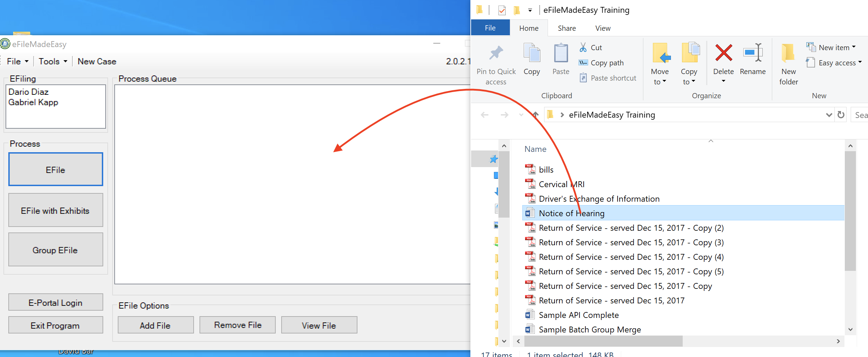This screenshot has height=357, width=868.
Task: Click the Remove File button
Action: pyautogui.click(x=238, y=325)
